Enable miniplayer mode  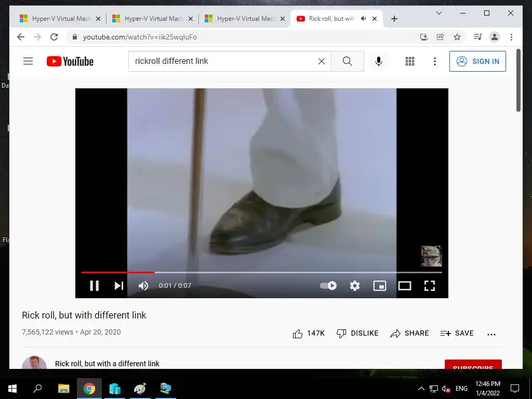click(380, 286)
